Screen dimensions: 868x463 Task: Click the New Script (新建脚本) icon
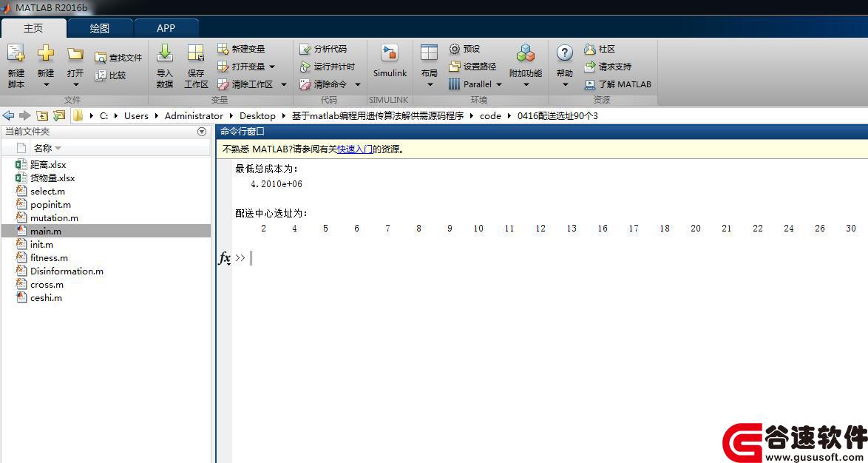click(x=16, y=54)
